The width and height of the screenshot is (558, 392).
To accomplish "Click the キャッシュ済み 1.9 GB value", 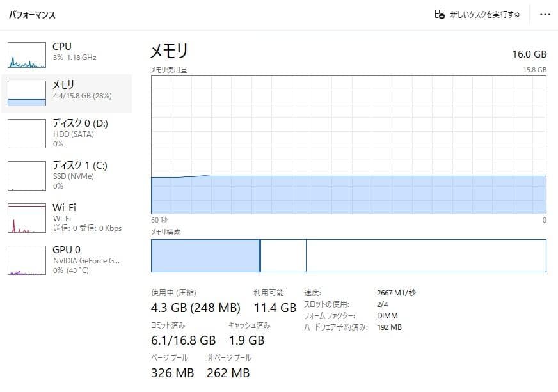I will click(x=248, y=340).
